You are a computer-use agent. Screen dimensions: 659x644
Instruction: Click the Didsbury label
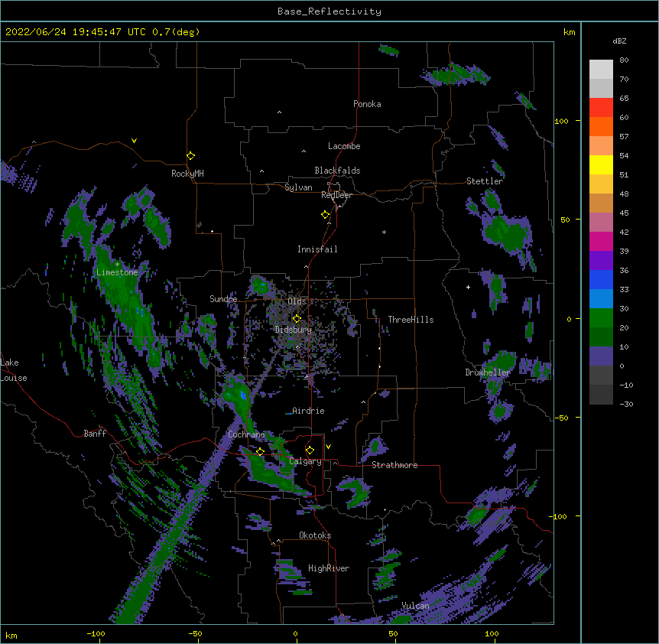point(294,330)
